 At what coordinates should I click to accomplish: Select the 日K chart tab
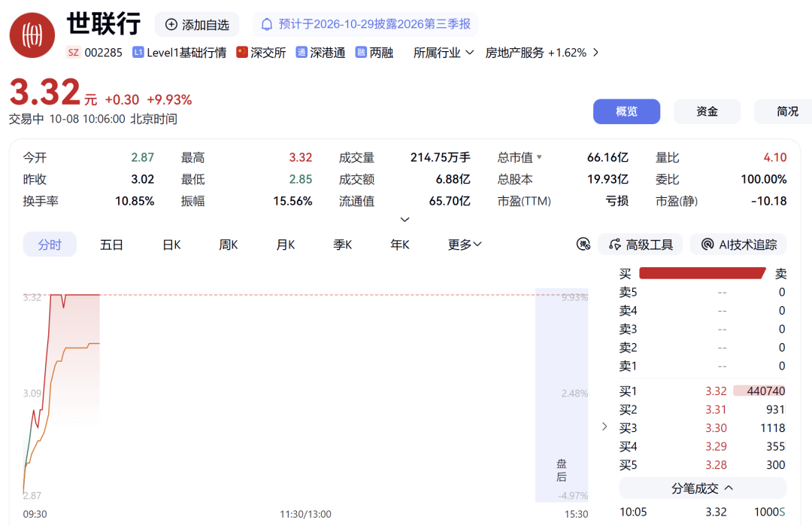point(172,245)
